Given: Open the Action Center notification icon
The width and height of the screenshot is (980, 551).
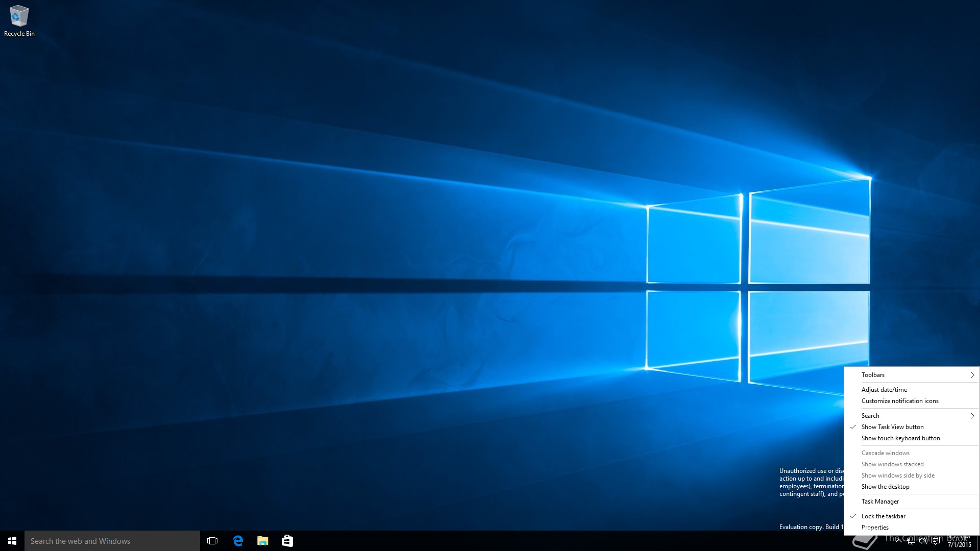Looking at the screenshot, I should [x=936, y=541].
